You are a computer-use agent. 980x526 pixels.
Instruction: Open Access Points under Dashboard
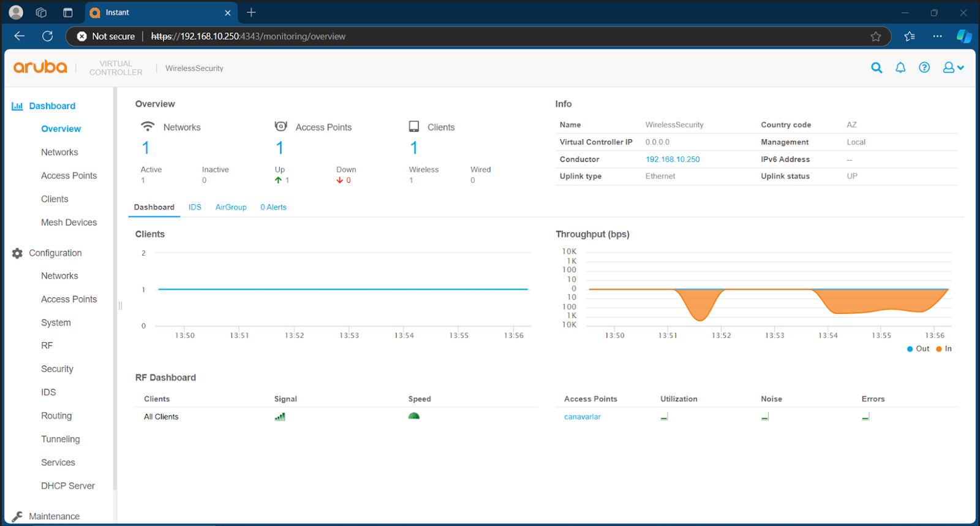pyautogui.click(x=69, y=175)
